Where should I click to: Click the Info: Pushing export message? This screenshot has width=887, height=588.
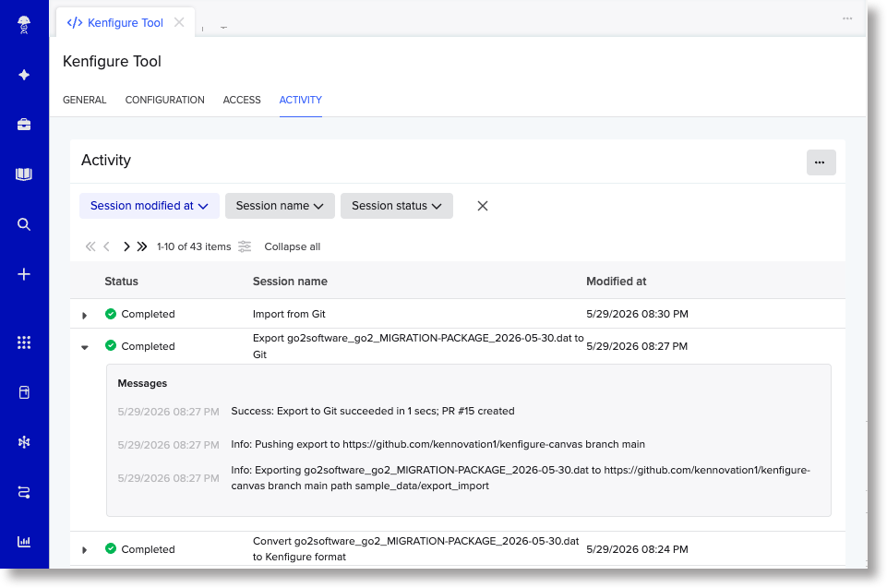pyautogui.click(x=438, y=444)
